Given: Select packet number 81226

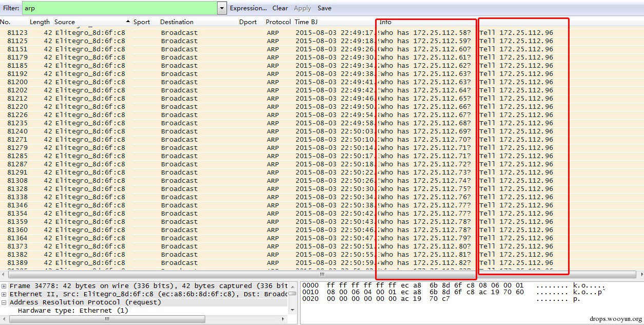Looking at the screenshot, I should [x=17, y=115].
